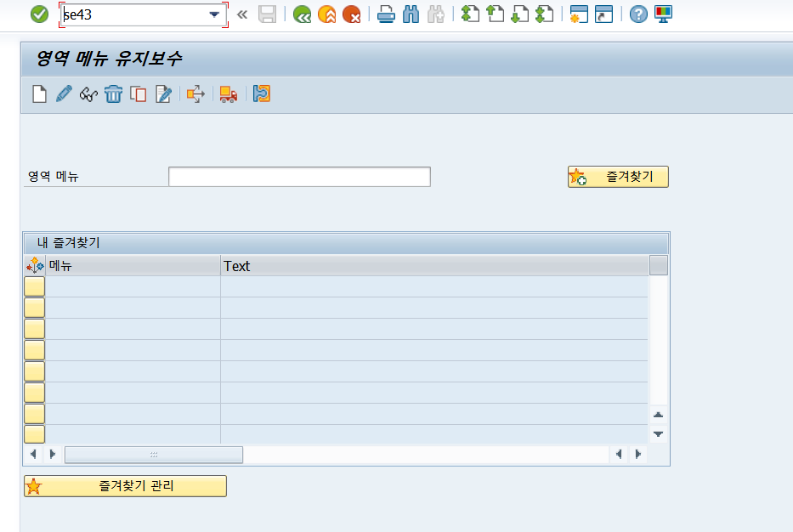
Task: Go to Last Page icon
Action: pyautogui.click(x=545, y=14)
